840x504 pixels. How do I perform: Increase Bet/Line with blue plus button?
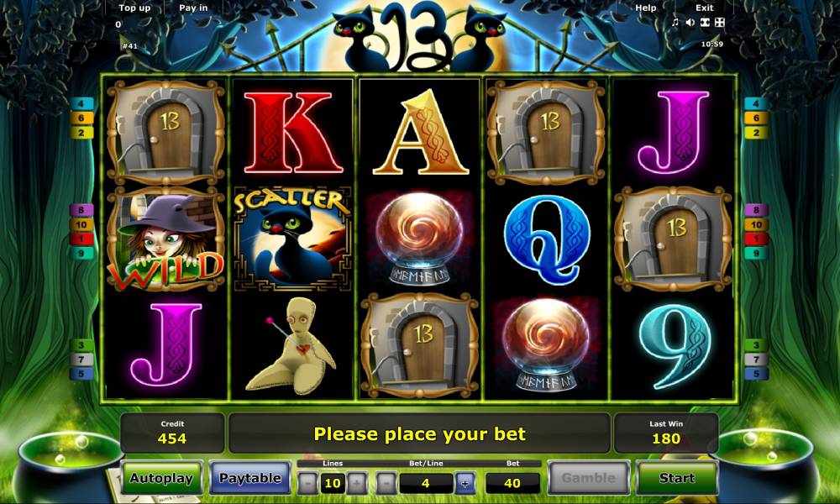(465, 483)
